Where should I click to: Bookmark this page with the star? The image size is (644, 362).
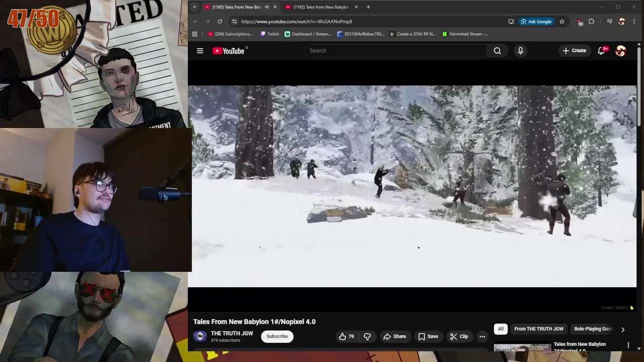coord(561,22)
